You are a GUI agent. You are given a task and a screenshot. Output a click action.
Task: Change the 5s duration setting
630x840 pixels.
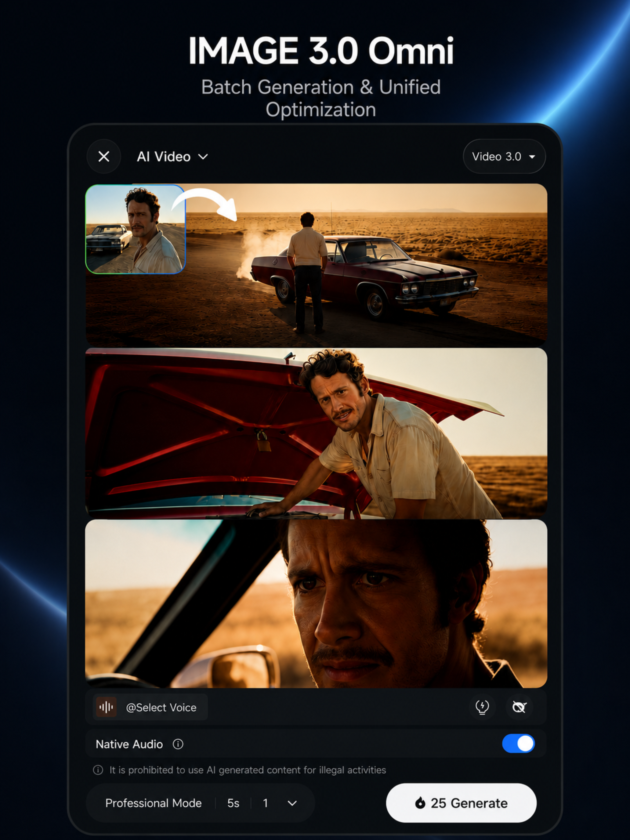233,803
